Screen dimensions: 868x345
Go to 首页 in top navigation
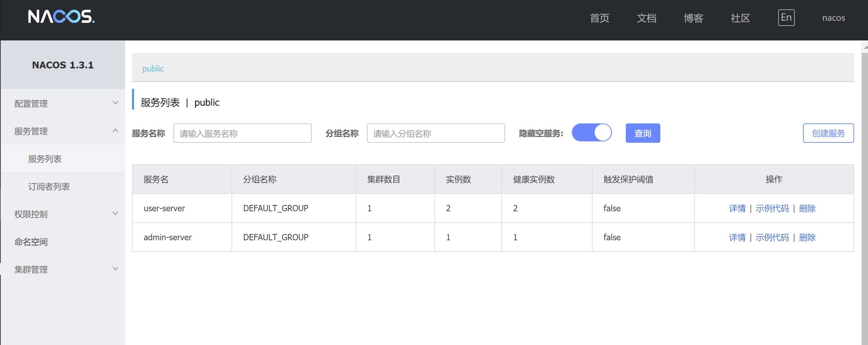[600, 18]
